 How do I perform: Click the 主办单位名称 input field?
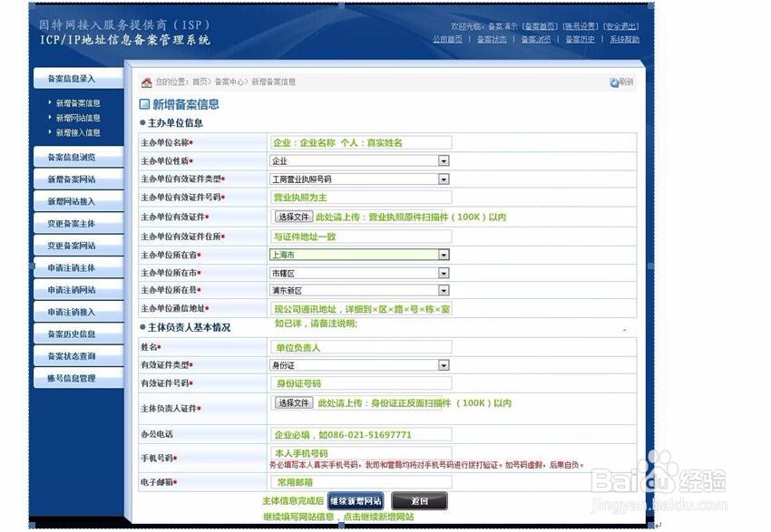click(x=363, y=142)
